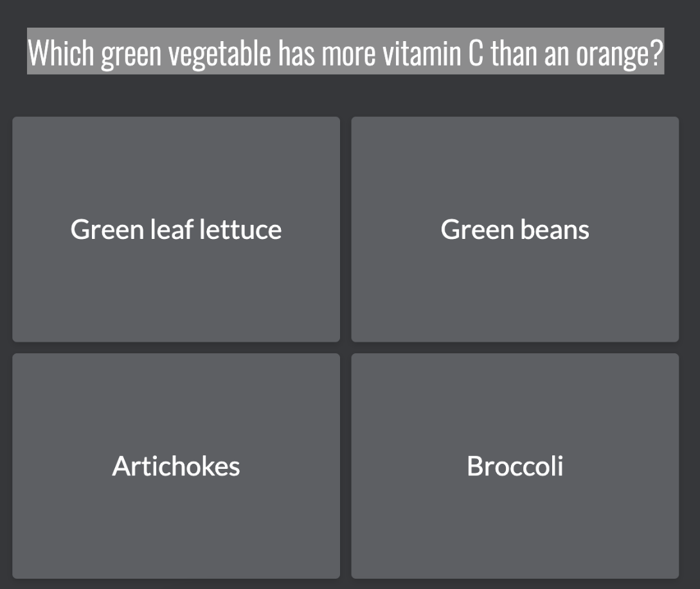Tap the Broccoli card
This screenshot has width=700, height=589.
pyautogui.click(x=515, y=466)
